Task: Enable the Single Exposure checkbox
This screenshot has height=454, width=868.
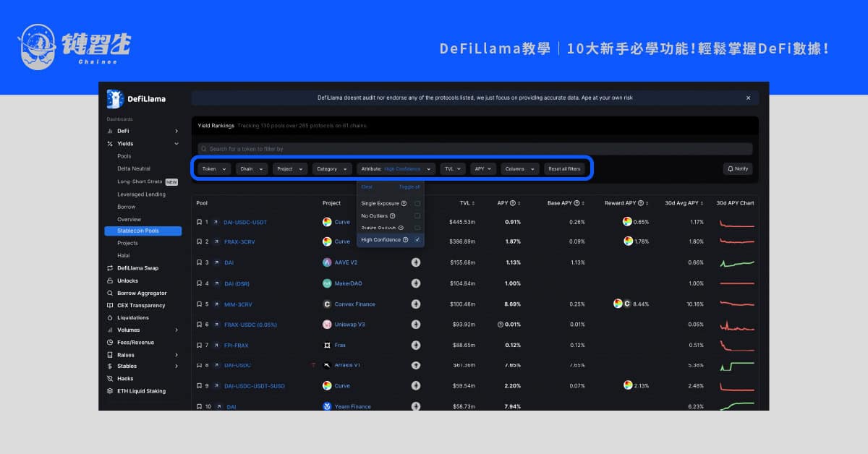Action: click(417, 204)
